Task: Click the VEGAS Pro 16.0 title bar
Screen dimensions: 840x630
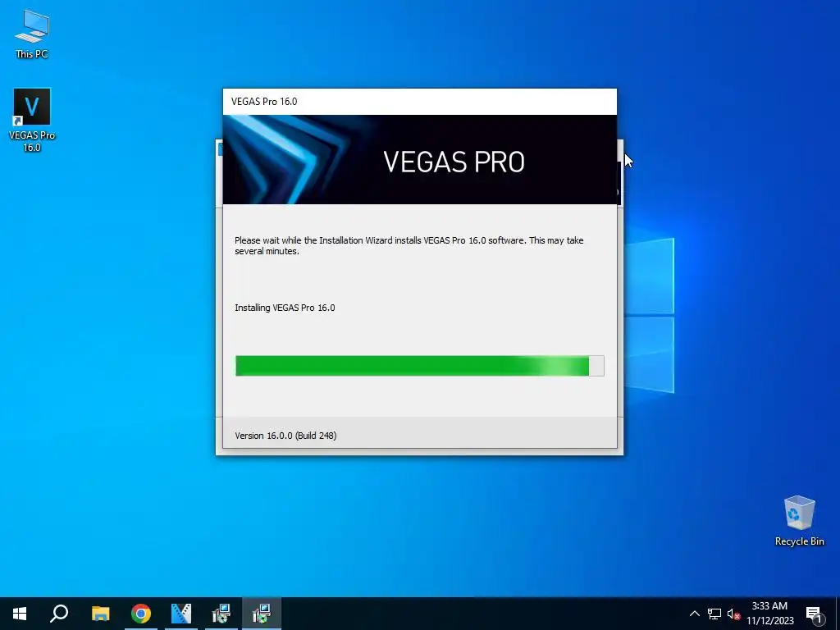Action: (419, 102)
